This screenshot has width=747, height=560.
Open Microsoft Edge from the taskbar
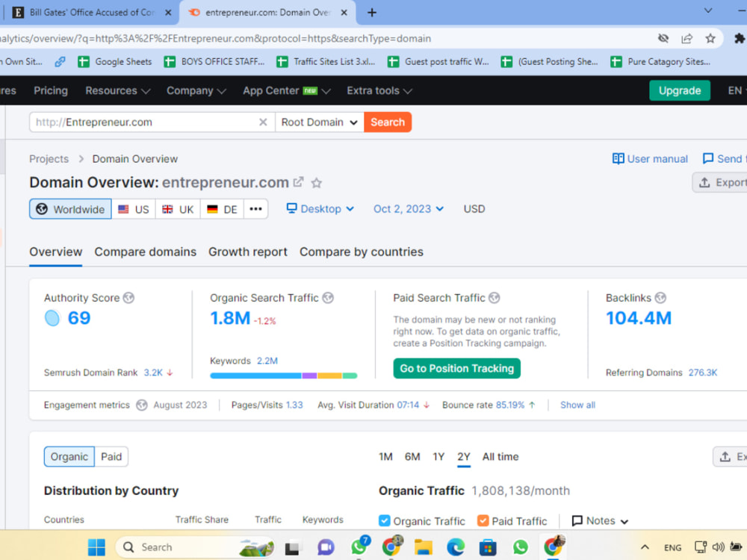click(456, 547)
